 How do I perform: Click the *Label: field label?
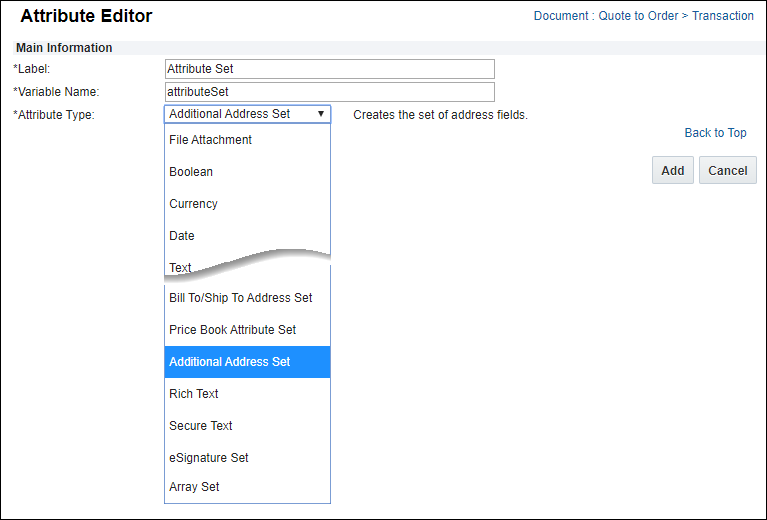tap(32, 69)
